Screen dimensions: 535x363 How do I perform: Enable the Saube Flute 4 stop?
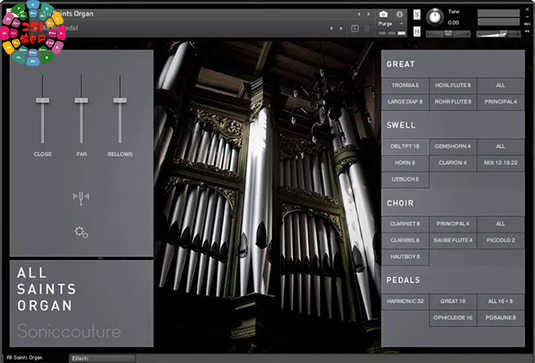tap(453, 240)
